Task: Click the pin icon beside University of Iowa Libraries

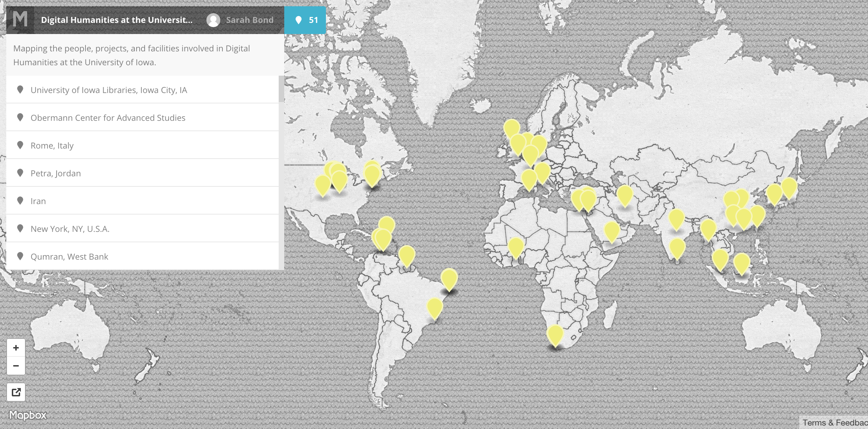Action: [20, 89]
